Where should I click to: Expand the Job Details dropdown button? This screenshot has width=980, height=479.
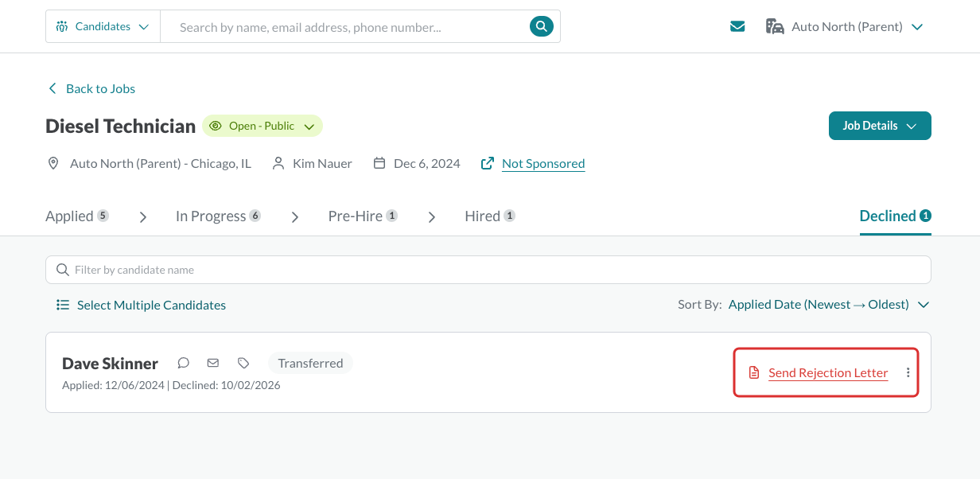880,126
